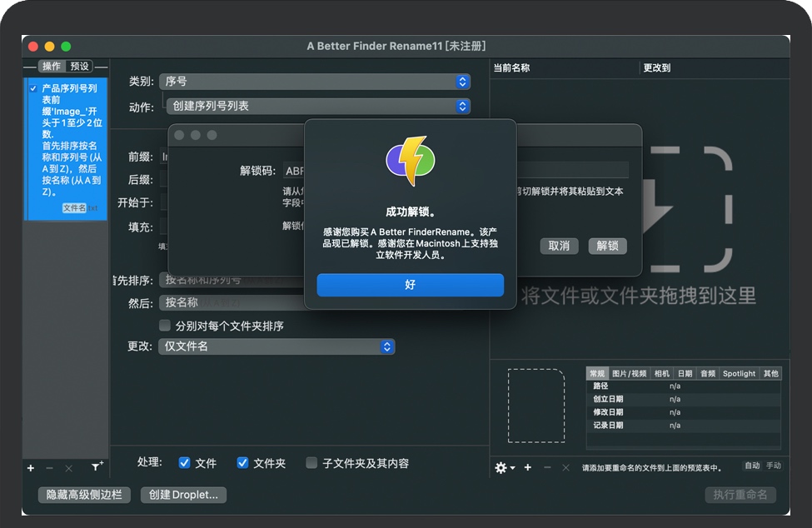Click the 解锁 button in unlock window
This screenshot has height=528, width=812.
tap(607, 246)
